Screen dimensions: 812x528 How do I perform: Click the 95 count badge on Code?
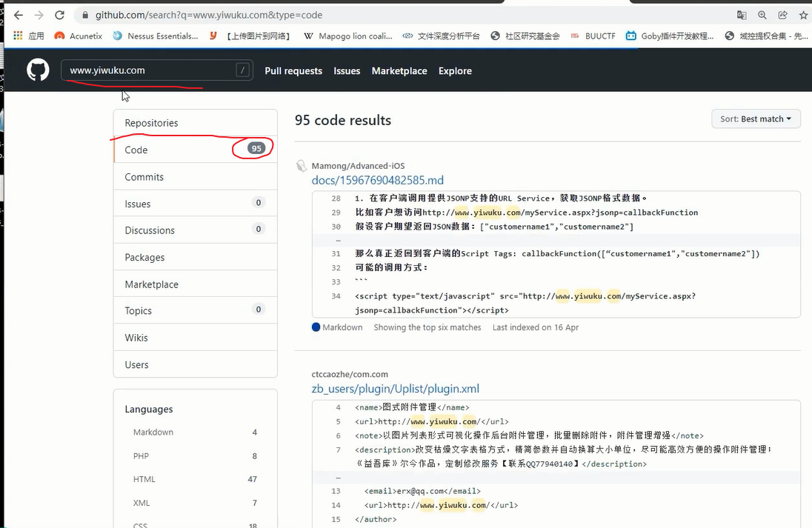pyautogui.click(x=256, y=149)
